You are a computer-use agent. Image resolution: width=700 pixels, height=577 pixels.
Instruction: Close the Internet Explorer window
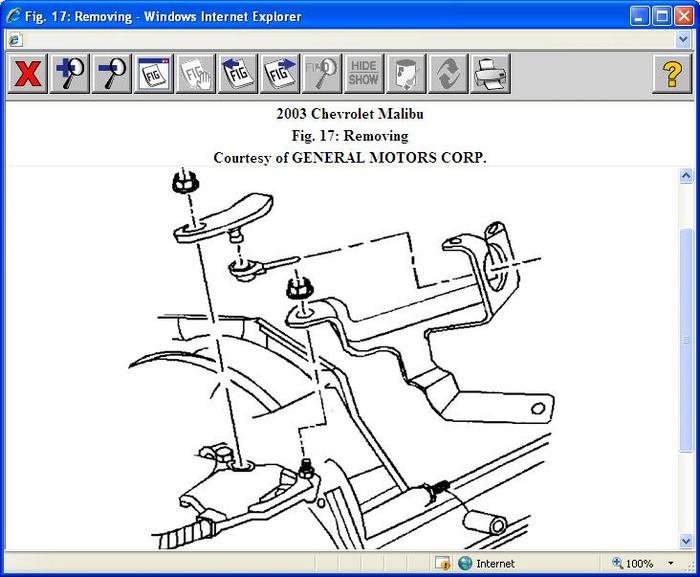(x=683, y=17)
